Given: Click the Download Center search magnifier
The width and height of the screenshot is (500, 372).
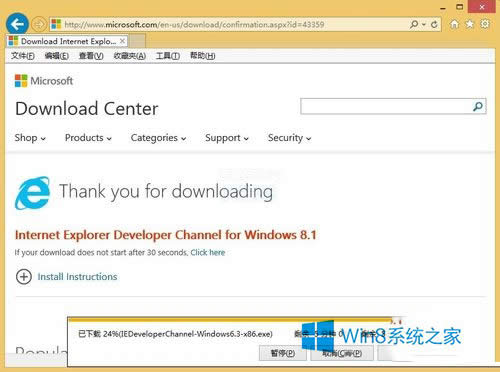Looking at the screenshot, I should click(478, 106).
